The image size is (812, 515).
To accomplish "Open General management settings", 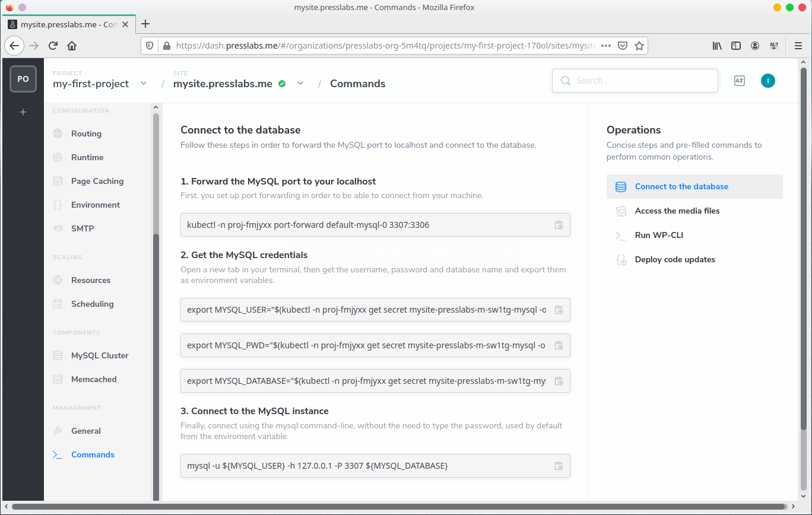I will [86, 431].
